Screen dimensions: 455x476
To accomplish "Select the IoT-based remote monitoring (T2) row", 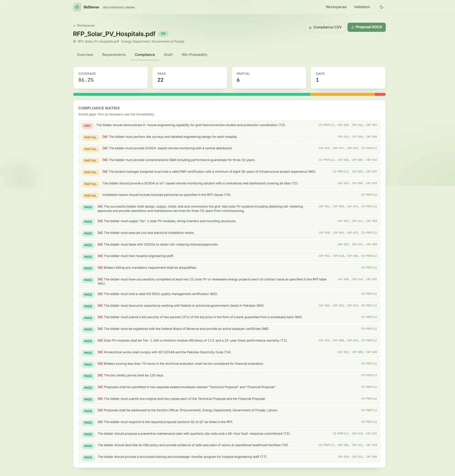I will pyautogui.click(x=229, y=184).
